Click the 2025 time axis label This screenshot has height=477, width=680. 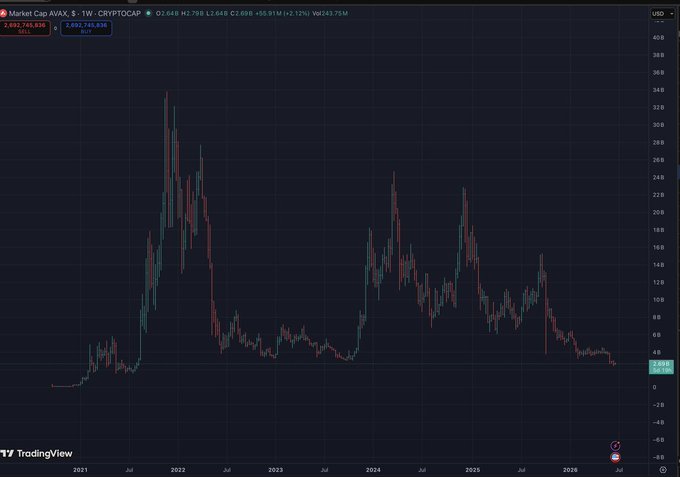(473, 470)
